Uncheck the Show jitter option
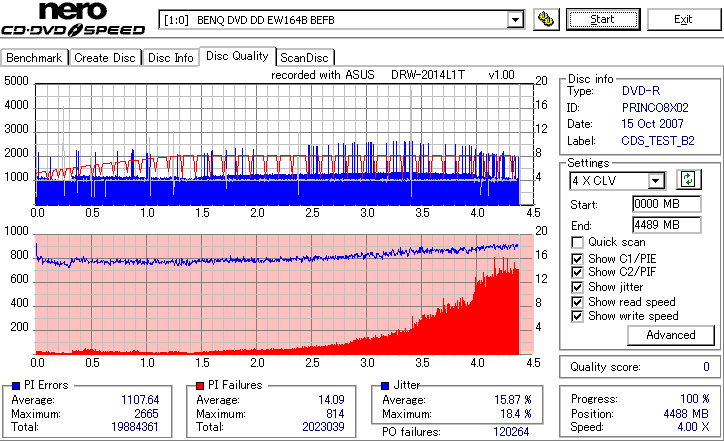The width and height of the screenshot is (724, 441). [577, 287]
